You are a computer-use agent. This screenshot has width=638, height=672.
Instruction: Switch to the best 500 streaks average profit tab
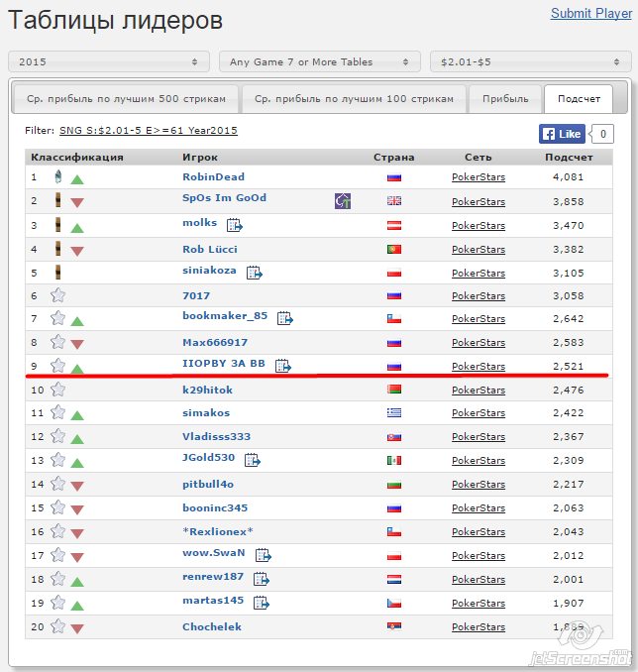pos(127,99)
